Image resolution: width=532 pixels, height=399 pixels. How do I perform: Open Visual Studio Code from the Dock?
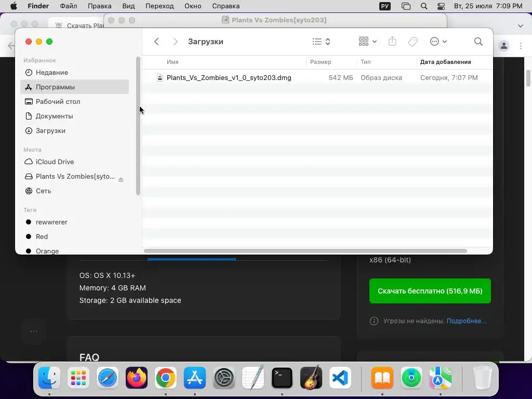(340, 378)
